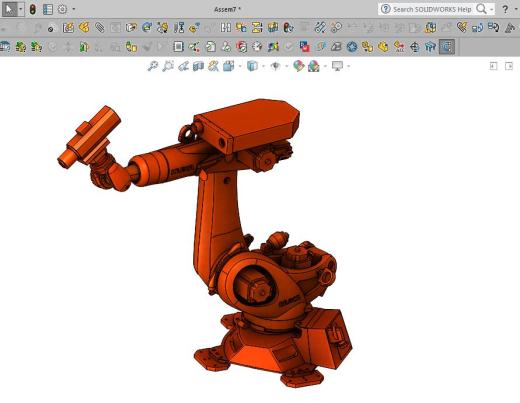This screenshot has height=403, width=520.
Task: Open the Select tool dropdown arrow
Action: pos(21,9)
